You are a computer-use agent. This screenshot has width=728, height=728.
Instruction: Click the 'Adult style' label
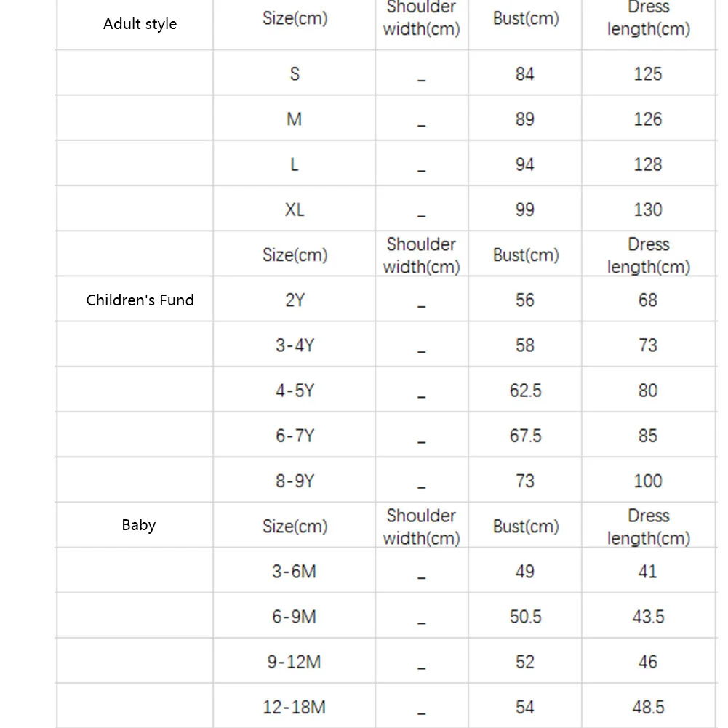(x=140, y=24)
